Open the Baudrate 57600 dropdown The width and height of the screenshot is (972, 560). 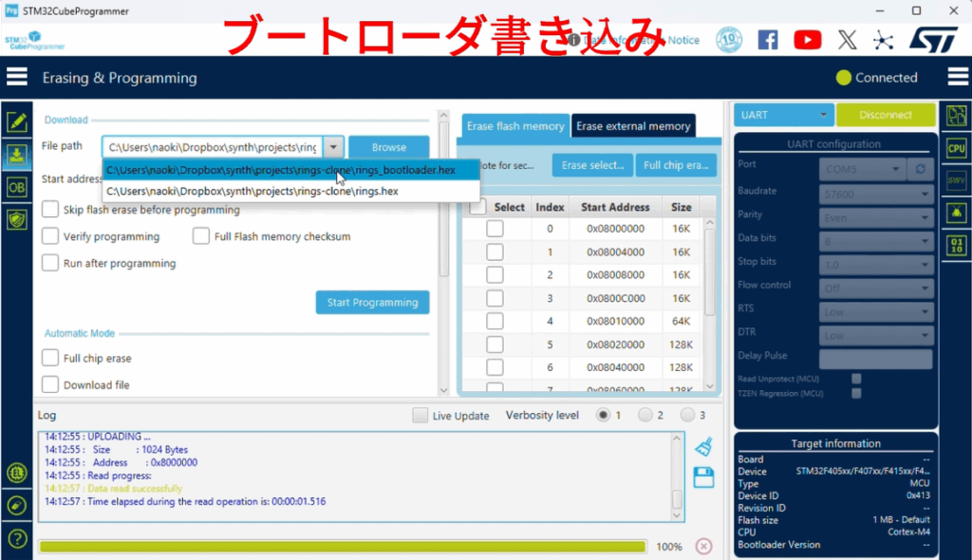(x=876, y=195)
